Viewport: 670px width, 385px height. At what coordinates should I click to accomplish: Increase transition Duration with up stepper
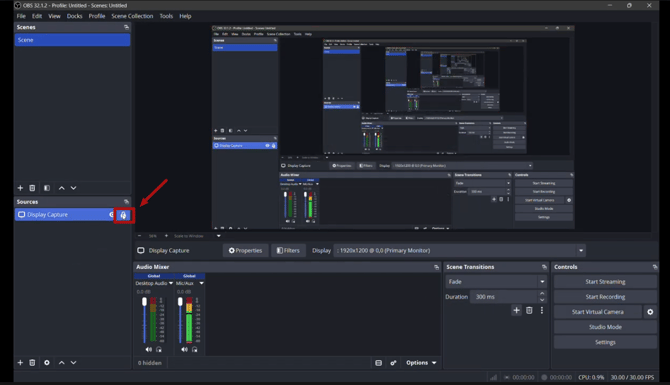click(x=542, y=294)
